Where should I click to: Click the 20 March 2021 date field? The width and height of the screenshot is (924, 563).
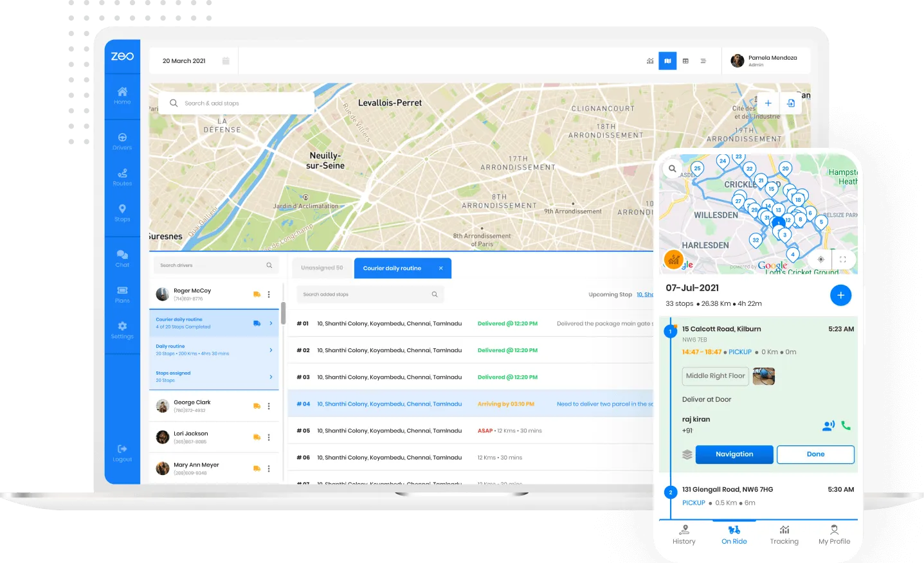coord(193,61)
